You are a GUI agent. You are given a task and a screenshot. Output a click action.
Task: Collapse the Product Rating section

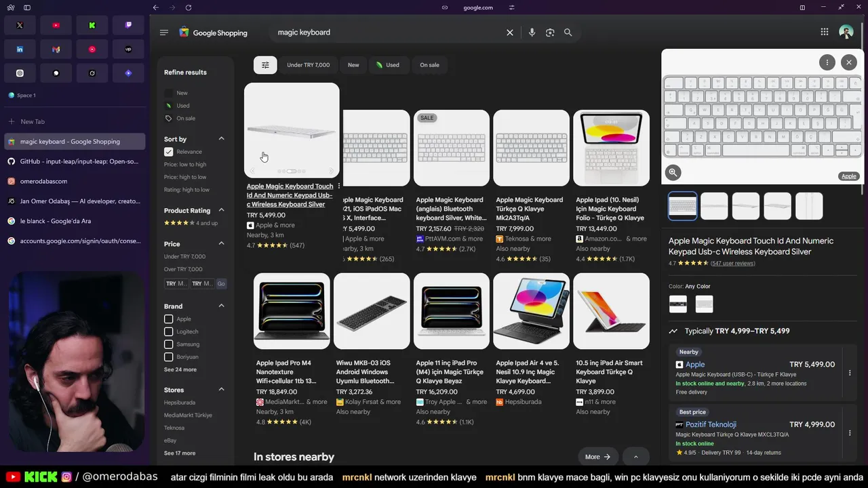tap(221, 210)
